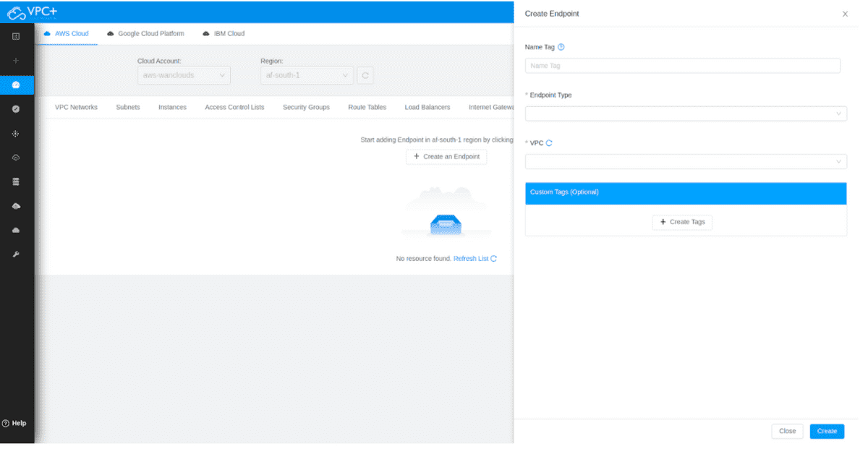Open the Instances tab
Viewport: 868px width, 449px height.
tap(172, 107)
